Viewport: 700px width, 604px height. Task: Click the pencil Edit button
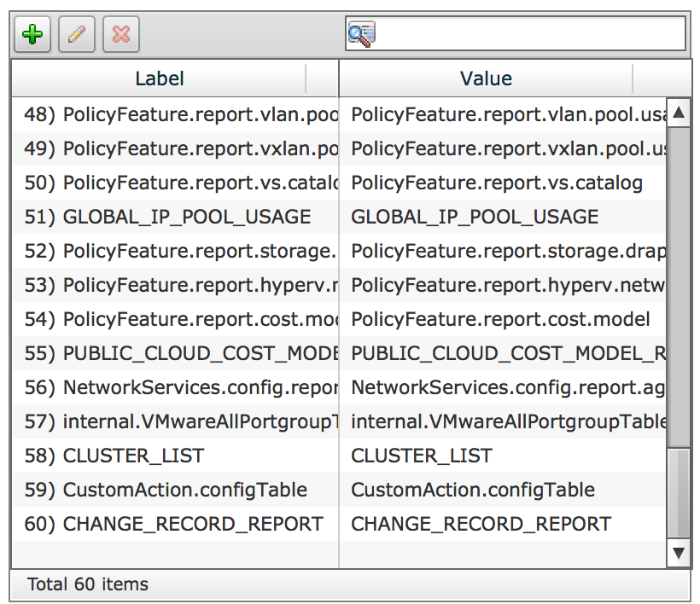(77, 34)
